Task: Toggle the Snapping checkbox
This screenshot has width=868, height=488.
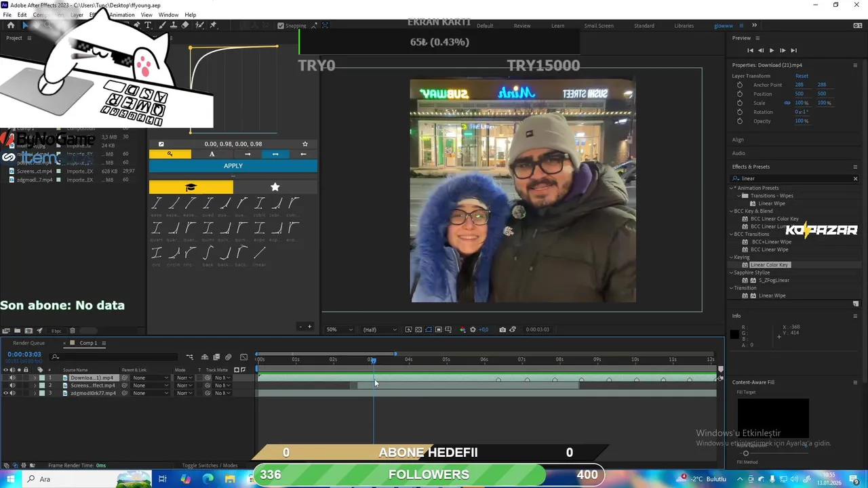Action: coord(281,26)
